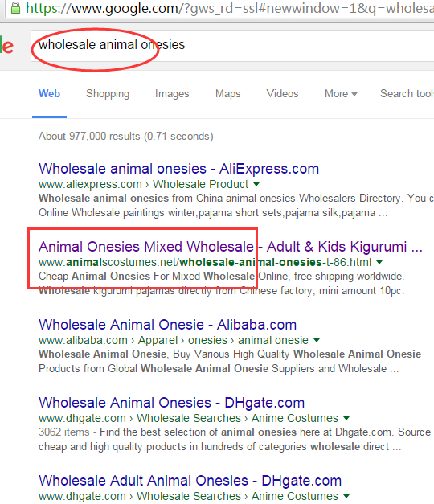Open the Alibaba result's URL dropdown arrow

[x=317, y=340]
